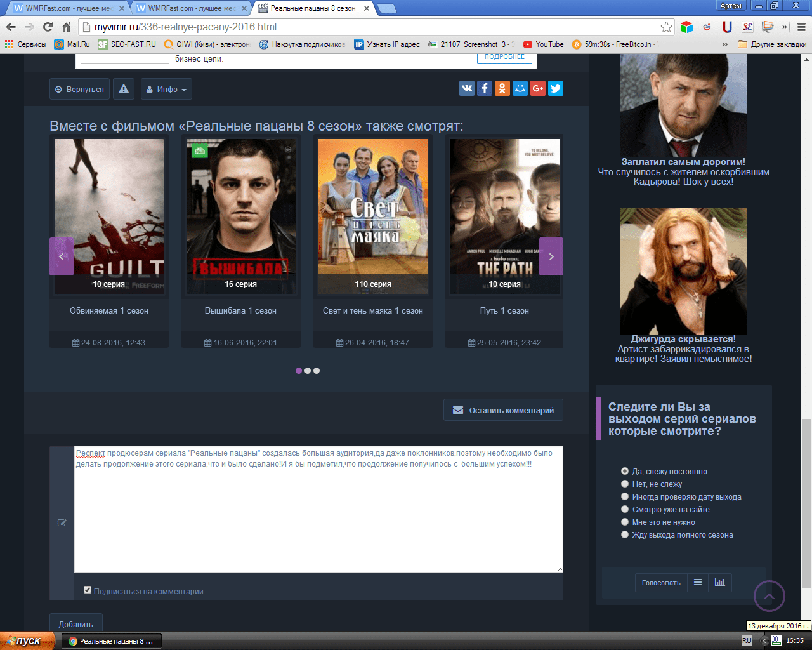This screenshot has width=812, height=650.
Task: Open Mail.Ru bookmark
Action: (72, 44)
